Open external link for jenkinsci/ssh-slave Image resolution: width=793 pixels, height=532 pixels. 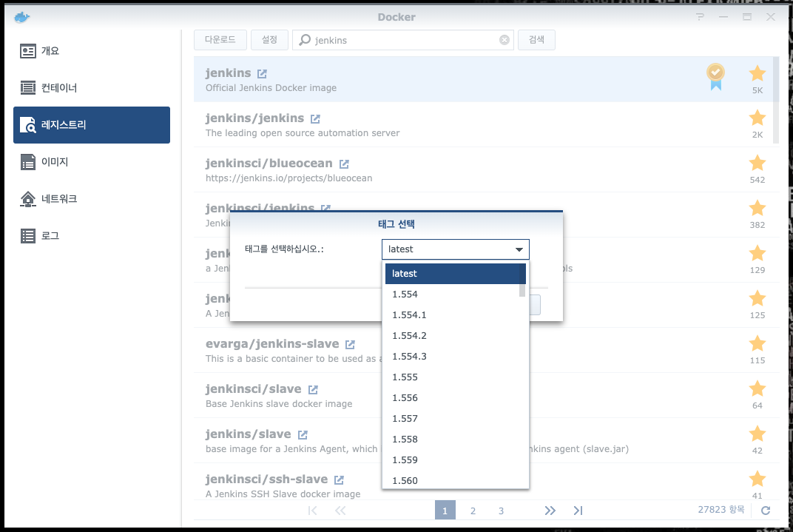point(339,479)
